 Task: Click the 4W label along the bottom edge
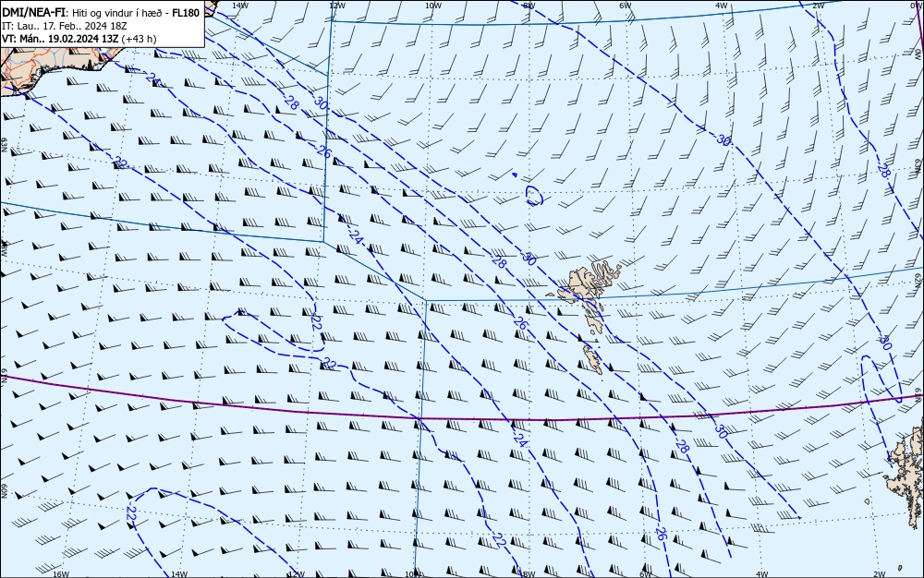tap(761, 574)
